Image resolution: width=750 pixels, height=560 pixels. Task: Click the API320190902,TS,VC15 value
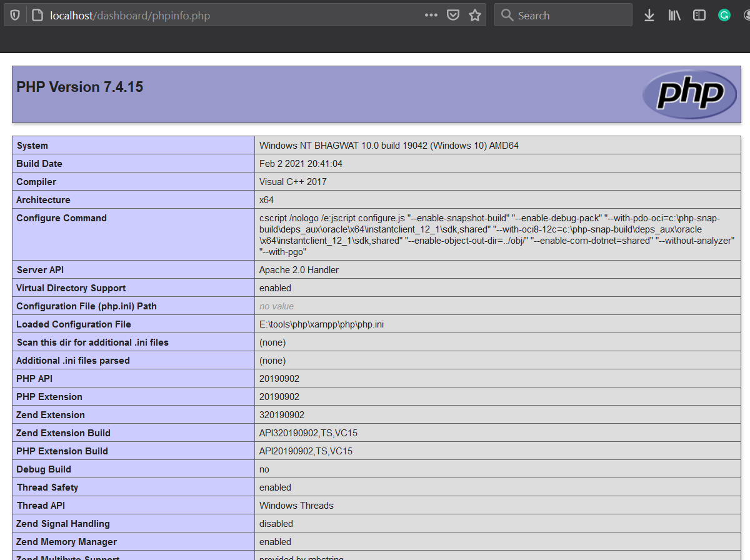(x=308, y=433)
